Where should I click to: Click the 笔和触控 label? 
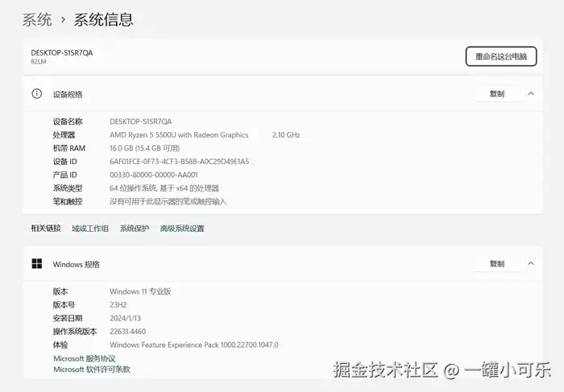68,201
